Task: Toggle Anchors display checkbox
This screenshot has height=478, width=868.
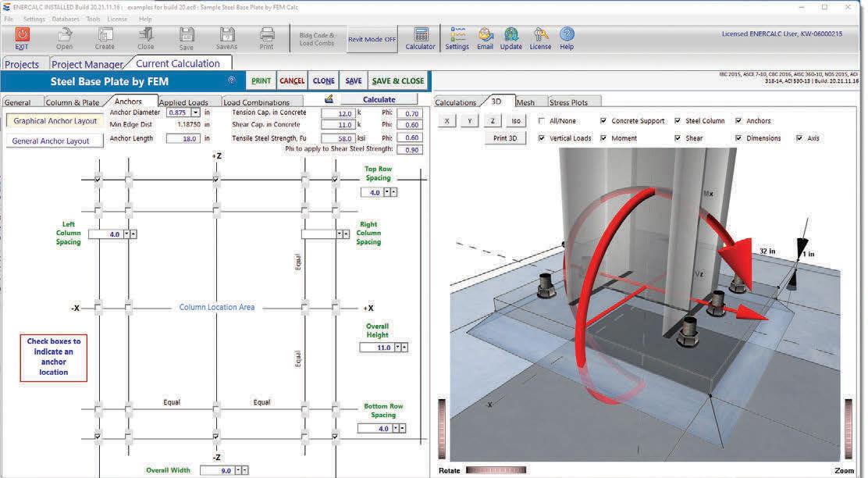Action: click(738, 121)
